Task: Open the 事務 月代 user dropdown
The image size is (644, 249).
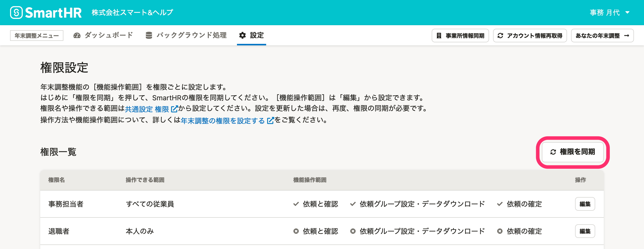Action: [x=610, y=13]
